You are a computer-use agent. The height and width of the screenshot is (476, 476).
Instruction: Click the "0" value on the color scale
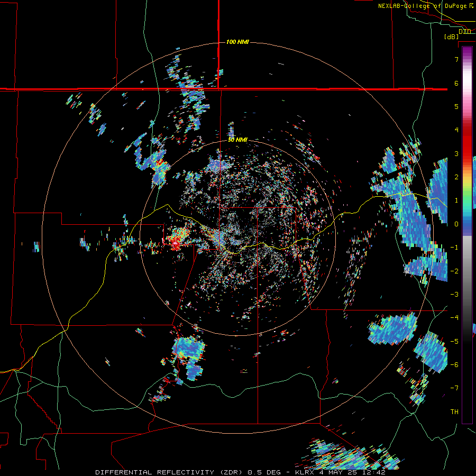pyautogui.click(x=456, y=224)
